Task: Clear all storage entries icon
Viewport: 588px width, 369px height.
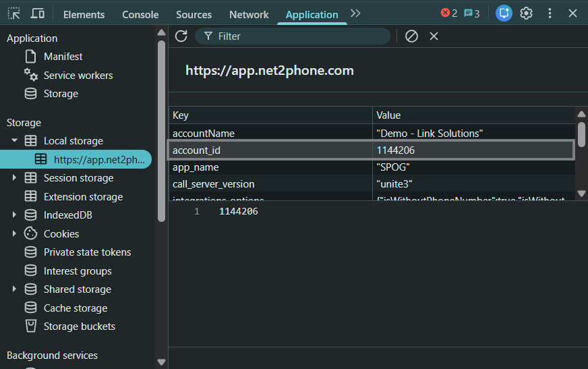Action: [x=411, y=36]
